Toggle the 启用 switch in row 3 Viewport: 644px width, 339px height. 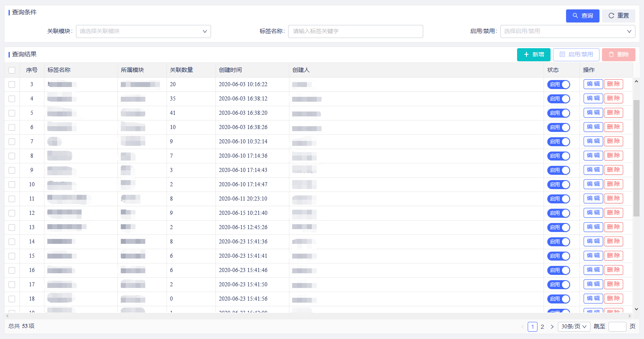point(558,85)
